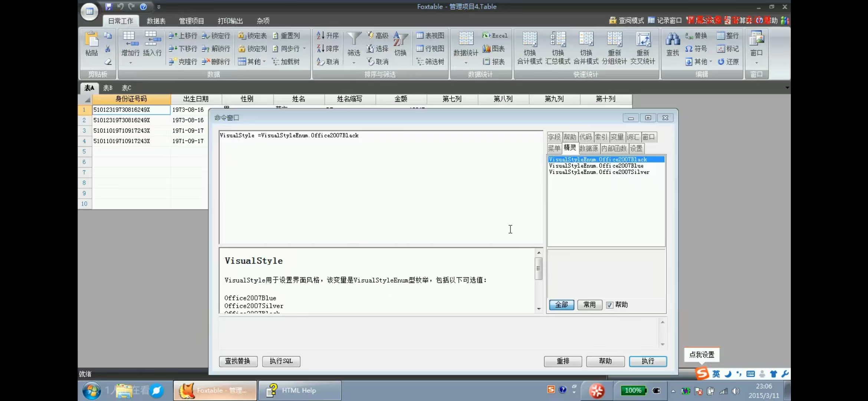Open the 管理项目 ribbon tab
Viewport: 868px width, 401px height.
(191, 21)
